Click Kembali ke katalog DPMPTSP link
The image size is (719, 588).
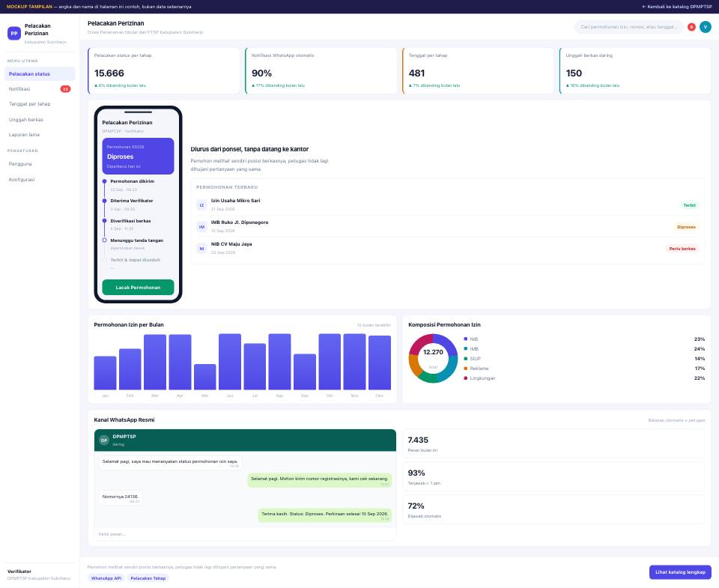[677, 7]
